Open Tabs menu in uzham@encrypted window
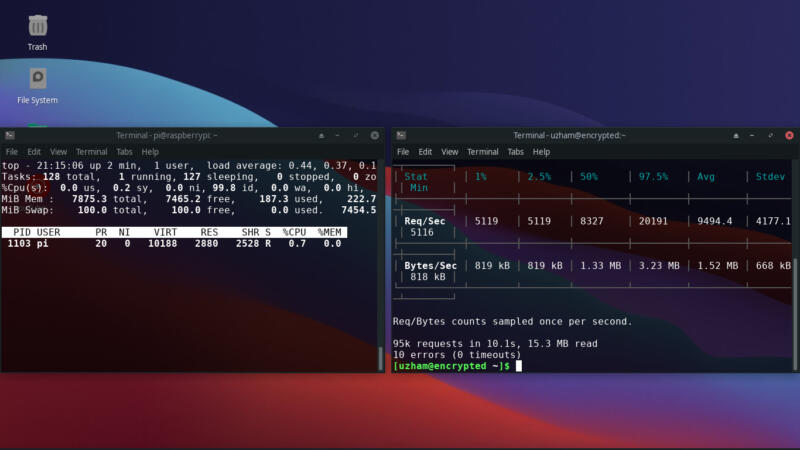 pyautogui.click(x=515, y=152)
